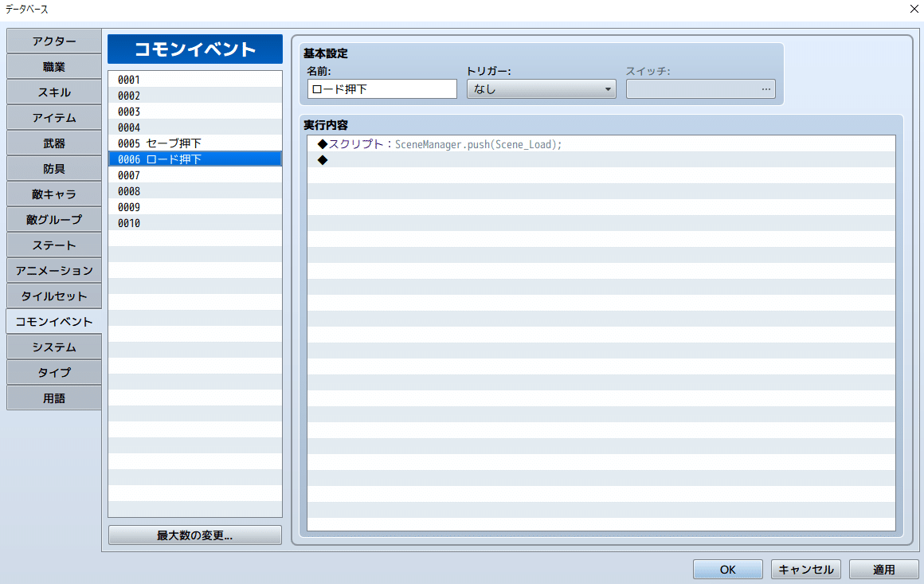Select empty common event 0007

(194, 174)
